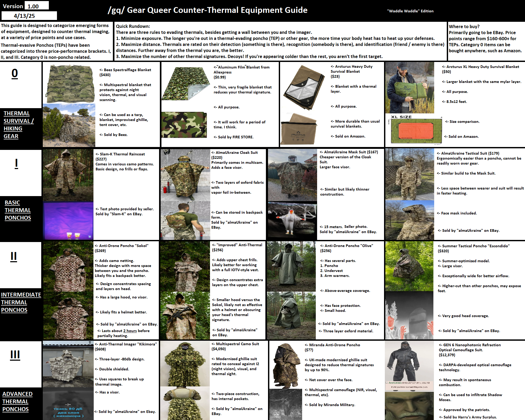
Task: Click the folded tan Arcturus blanket photo
Action: click(299, 129)
